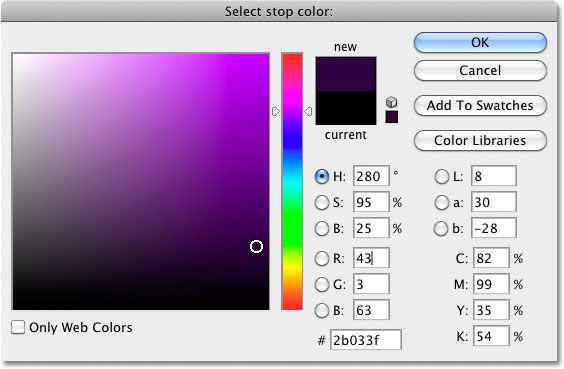Select the Lab a channel radio button
Viewport: 564px width, 369px height.
tap(441, 202)
